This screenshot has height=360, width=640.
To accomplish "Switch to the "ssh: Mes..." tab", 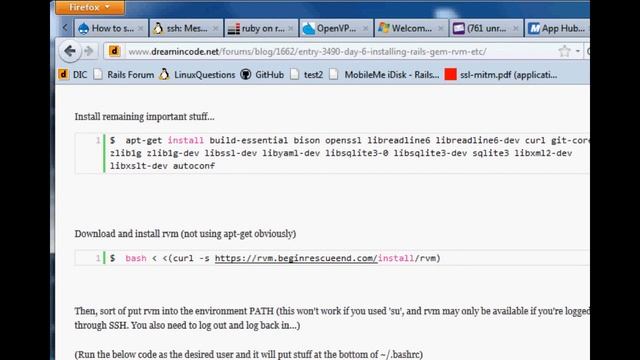I will click(187, 28).
